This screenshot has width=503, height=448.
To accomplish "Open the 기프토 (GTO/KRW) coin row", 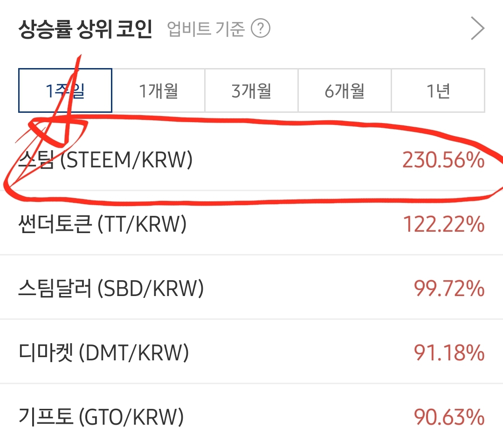I will [252, 416].
